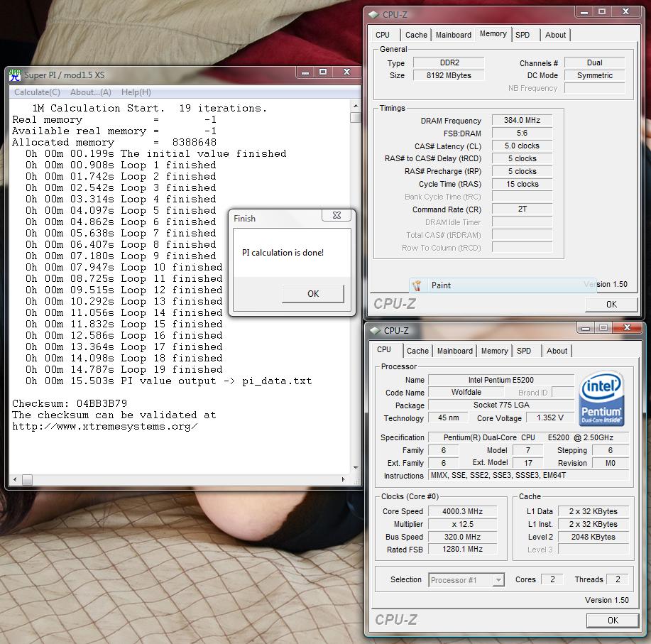
Task: Click the Super PI horizontal scrollbar left arrow
Action: pos(15,479)
